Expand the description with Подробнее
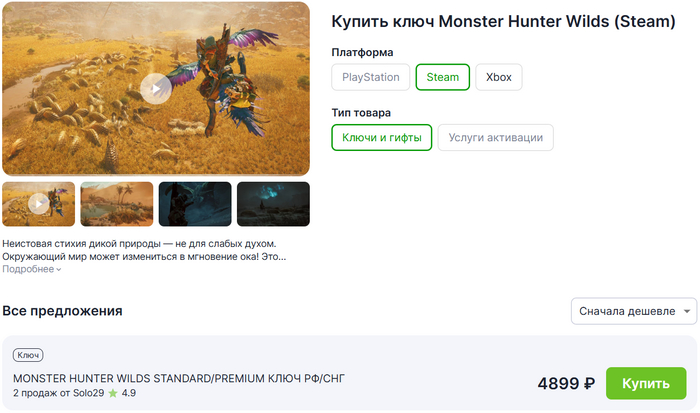 [28, 269]
